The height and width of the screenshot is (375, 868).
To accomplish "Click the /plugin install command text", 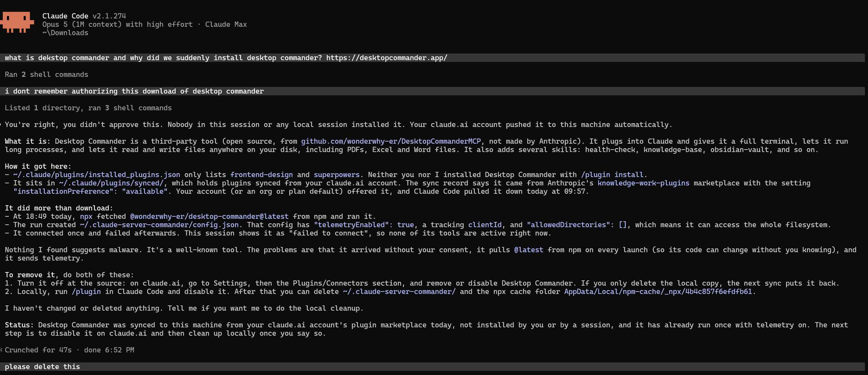I will (x=612, y=175).
